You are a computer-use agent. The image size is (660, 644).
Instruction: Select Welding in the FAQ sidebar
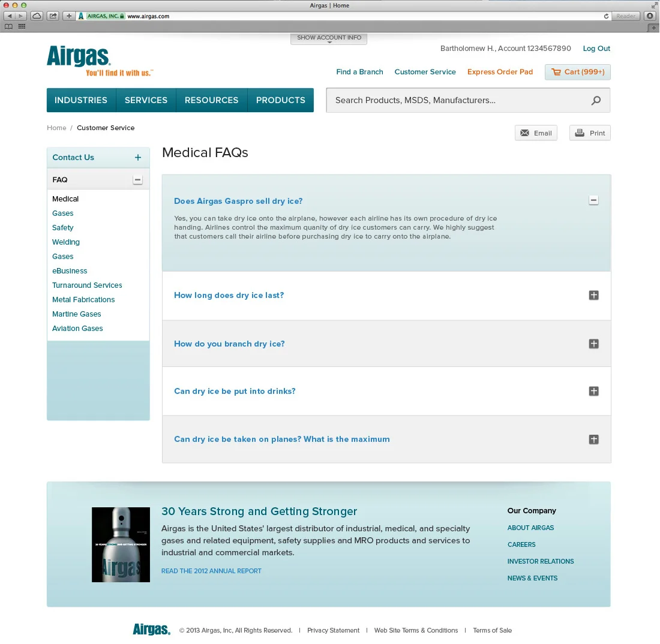(65, 242)
